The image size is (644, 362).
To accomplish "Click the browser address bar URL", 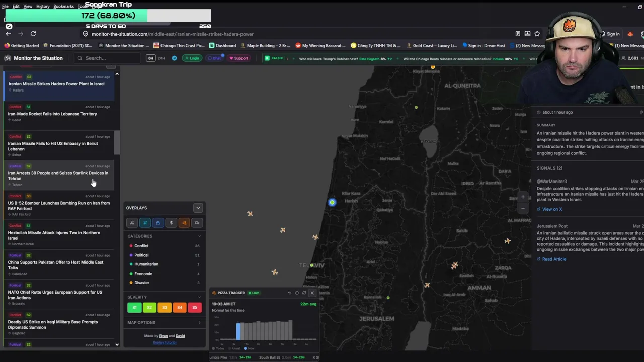I will tap(172, 34).
